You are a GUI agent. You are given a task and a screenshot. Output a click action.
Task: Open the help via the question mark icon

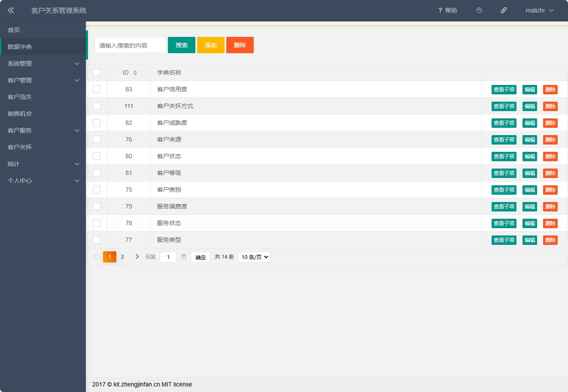tap(447, 10)
